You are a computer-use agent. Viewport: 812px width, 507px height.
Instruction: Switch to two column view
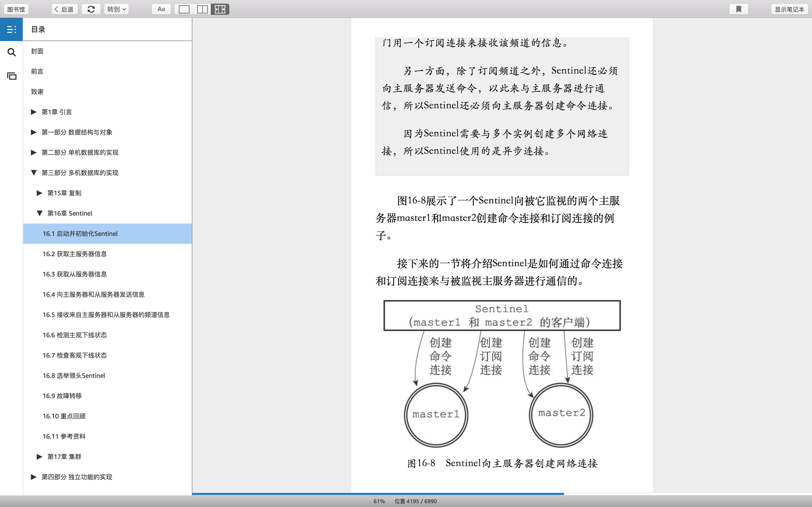[x=202, y=9]
